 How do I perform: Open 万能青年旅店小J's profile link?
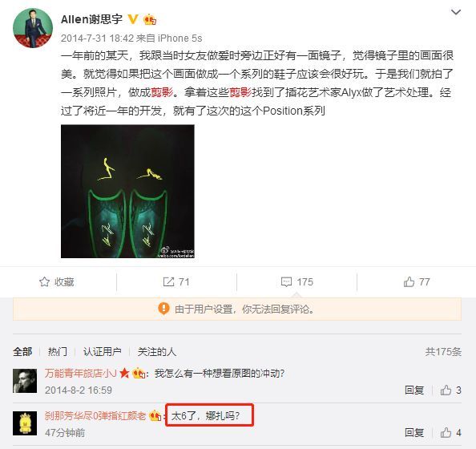tap(81, 373)
